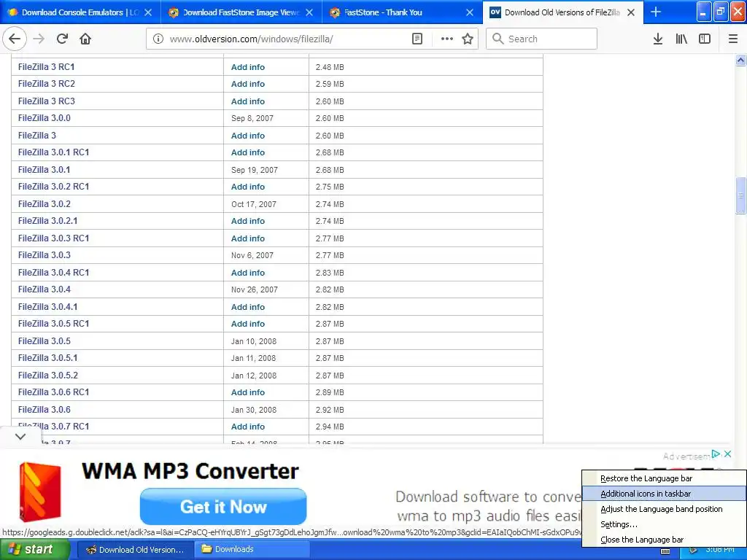This screenshot has height=560, width=747.
Task: Close the FastStone - Thank You tab
Action: 470,12
